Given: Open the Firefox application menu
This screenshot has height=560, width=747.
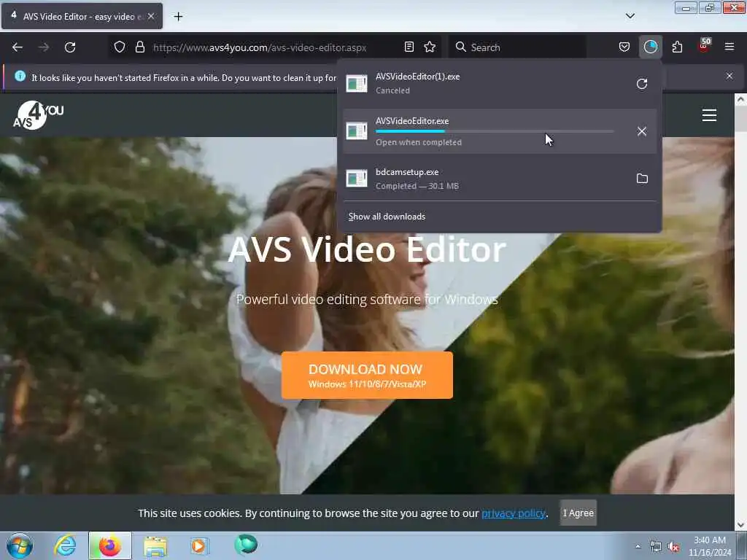Looking at the screenshot, I should click(729, 47).
